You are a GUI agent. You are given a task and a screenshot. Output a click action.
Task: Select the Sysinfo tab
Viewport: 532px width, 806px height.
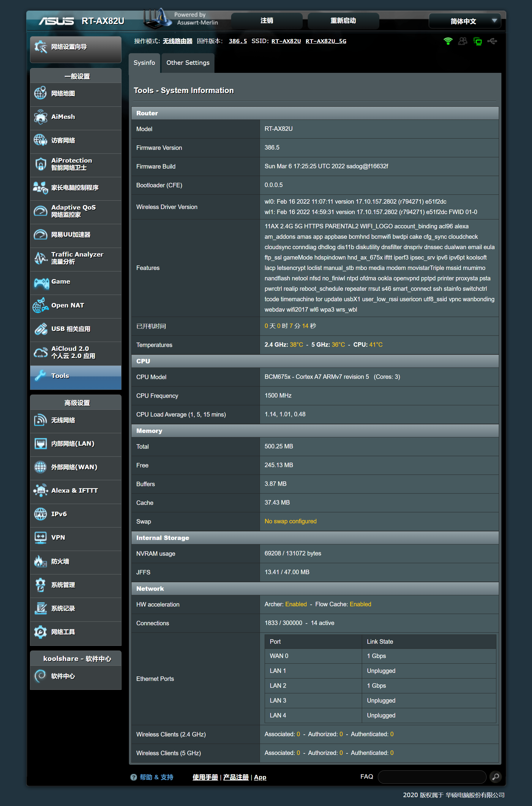(144, 63)
